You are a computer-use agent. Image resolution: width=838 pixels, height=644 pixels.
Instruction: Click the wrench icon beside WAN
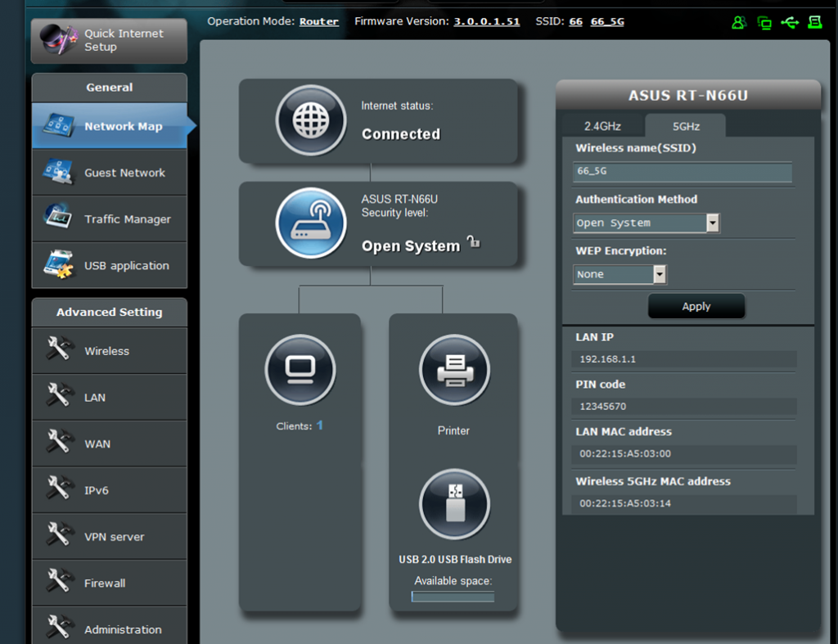point(58,441)
